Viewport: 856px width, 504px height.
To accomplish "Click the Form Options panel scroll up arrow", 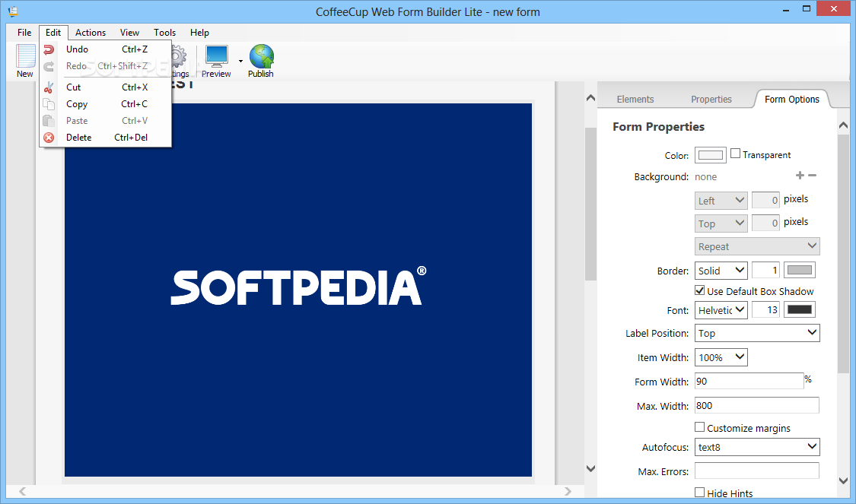I will tap(843, 125).
